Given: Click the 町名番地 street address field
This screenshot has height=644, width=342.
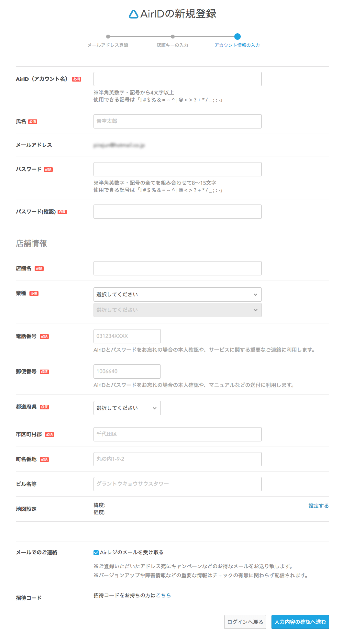Looking at the screenshot, I should (177, 459).
